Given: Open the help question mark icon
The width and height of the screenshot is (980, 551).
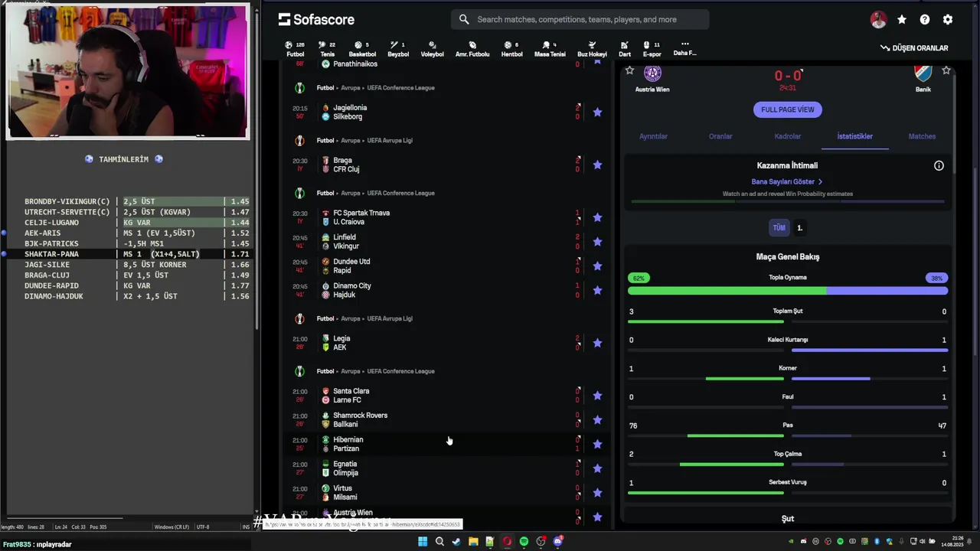Looking at the screenshot, I should pos(925,20).
